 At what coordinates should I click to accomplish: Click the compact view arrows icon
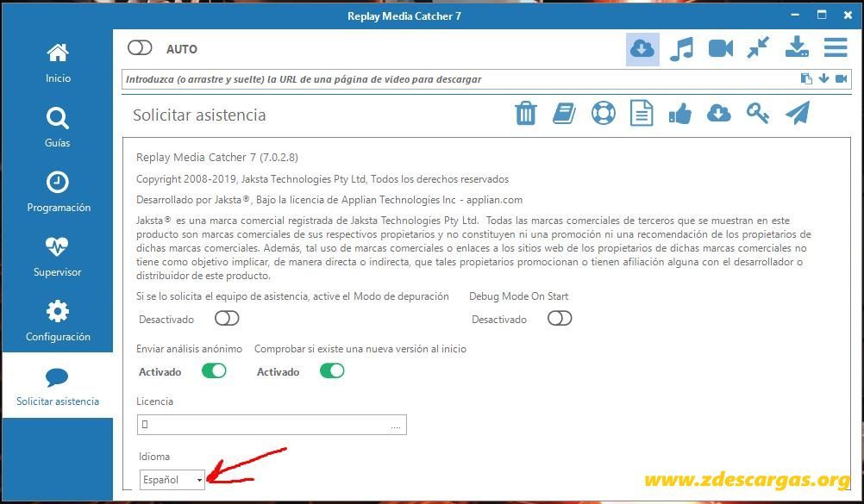tap(758, 48)
